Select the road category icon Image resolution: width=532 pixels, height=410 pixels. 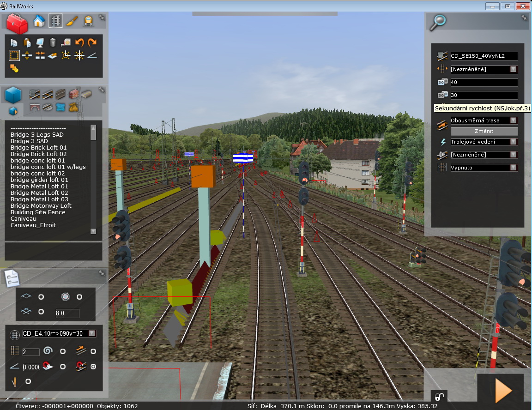point(60,94)
